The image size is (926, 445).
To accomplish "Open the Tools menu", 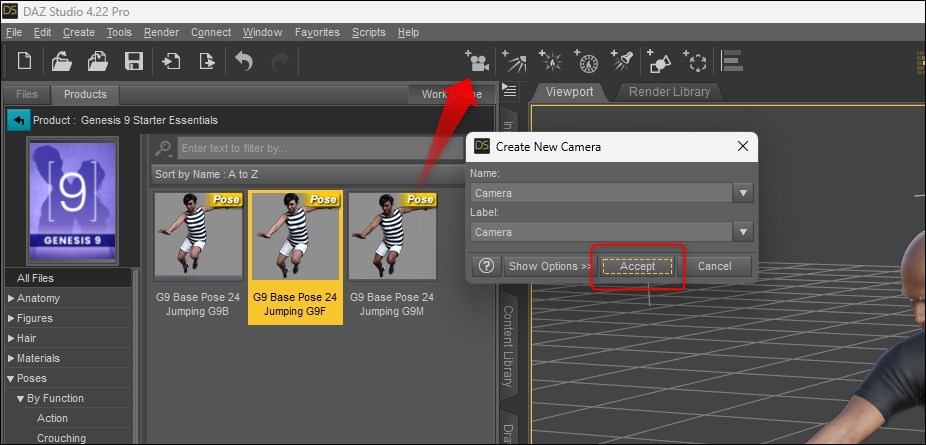I will click(119, 32).
